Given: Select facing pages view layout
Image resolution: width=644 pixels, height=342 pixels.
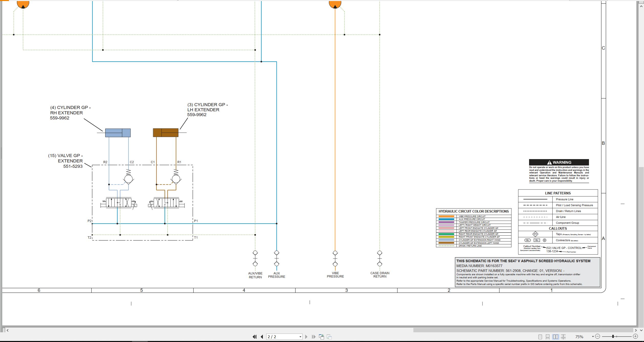Looking at the screenshot, I should click(x=555, y=337).
